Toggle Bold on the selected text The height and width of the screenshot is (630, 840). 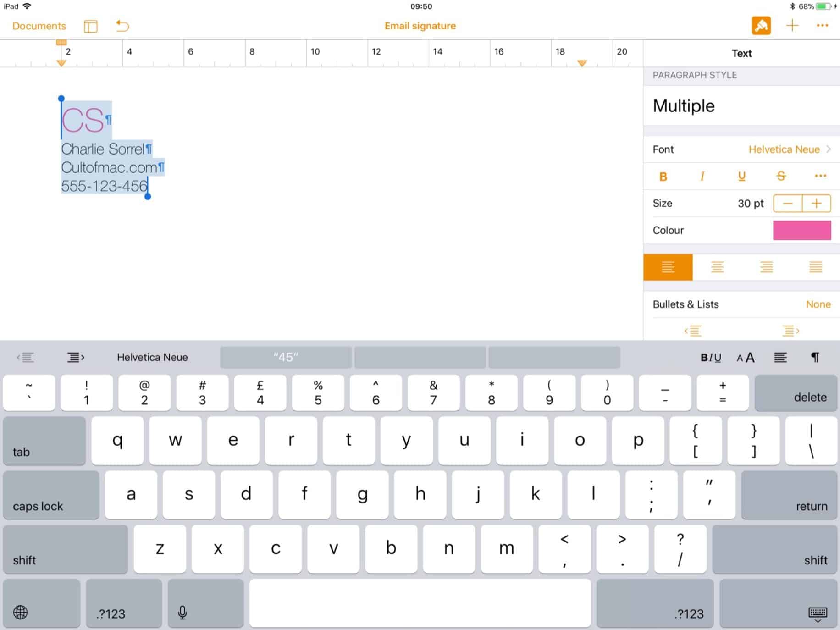(x=663, y=176)
